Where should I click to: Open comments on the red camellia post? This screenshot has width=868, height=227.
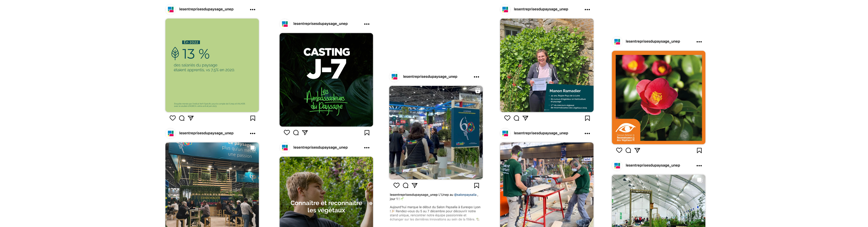(x=628, y=150)
